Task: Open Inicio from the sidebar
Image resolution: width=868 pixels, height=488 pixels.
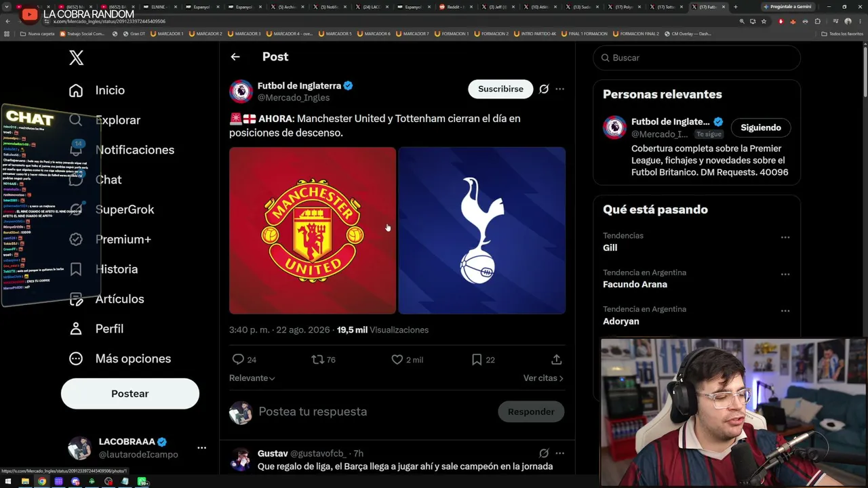Action: coord(97,90)
